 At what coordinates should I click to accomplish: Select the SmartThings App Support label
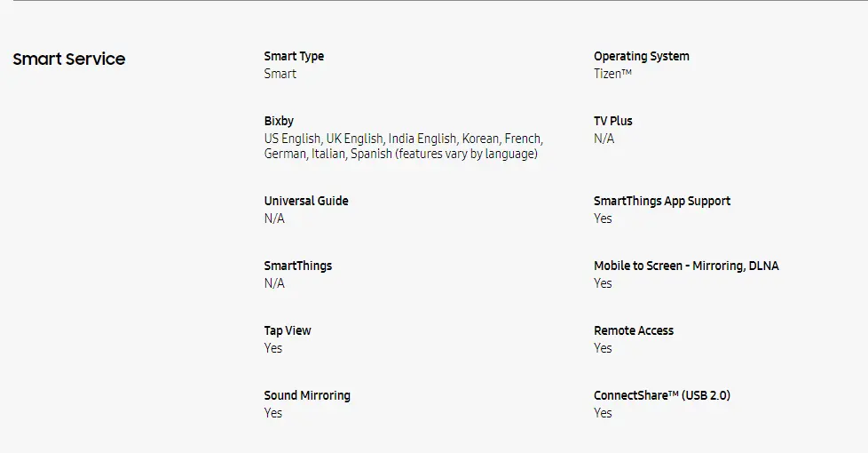[x=662, y=201]
